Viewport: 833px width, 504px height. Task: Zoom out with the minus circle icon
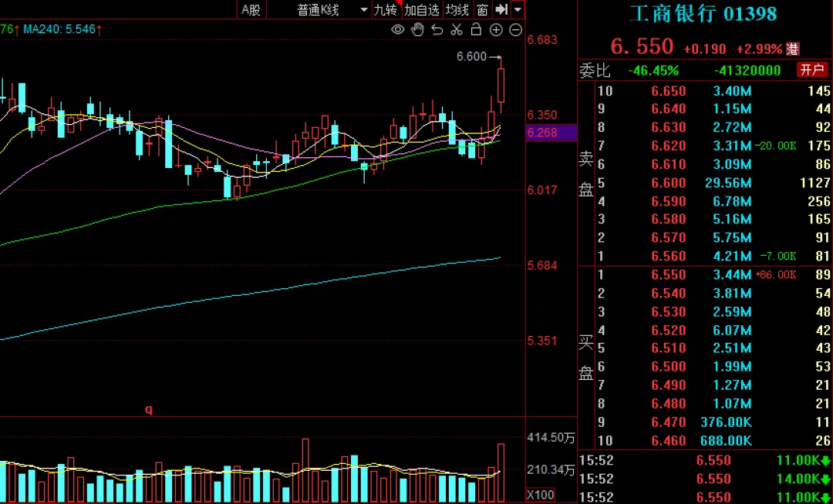coord(515,30)
